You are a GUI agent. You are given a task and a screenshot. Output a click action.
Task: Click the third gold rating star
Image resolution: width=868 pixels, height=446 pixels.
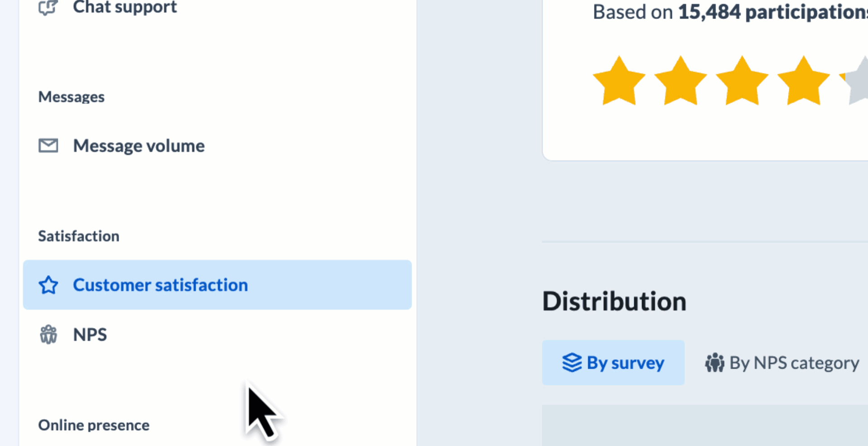click(x=742, y=82)
